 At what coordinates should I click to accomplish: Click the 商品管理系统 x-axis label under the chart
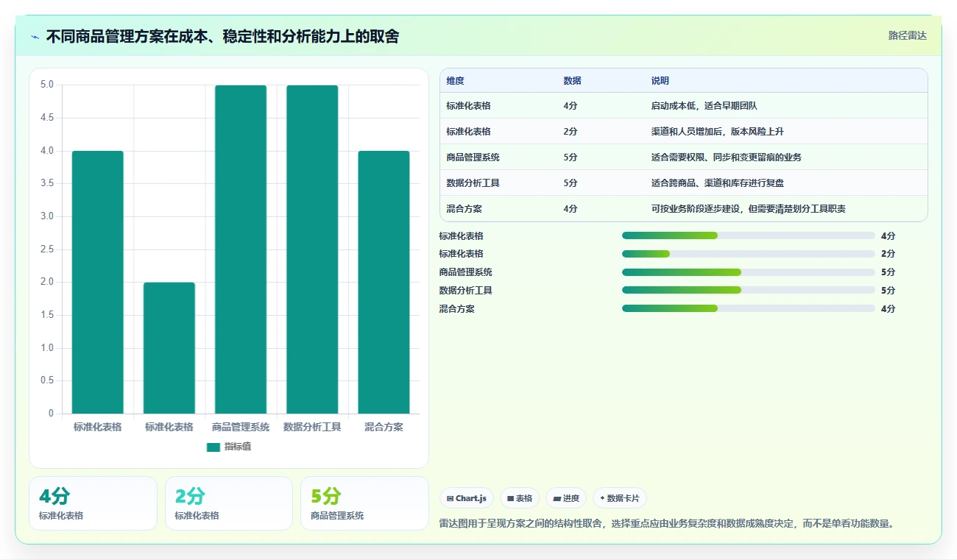coord(241,427)
